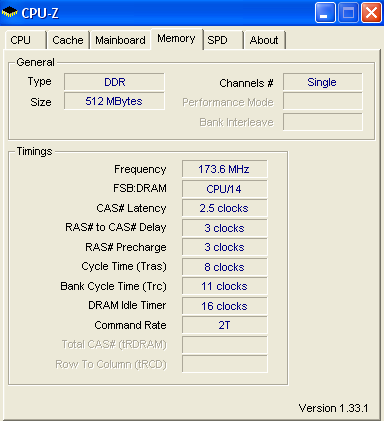Click the FSB:DRAM label
The image size is (384, 421).
[140, 188]
